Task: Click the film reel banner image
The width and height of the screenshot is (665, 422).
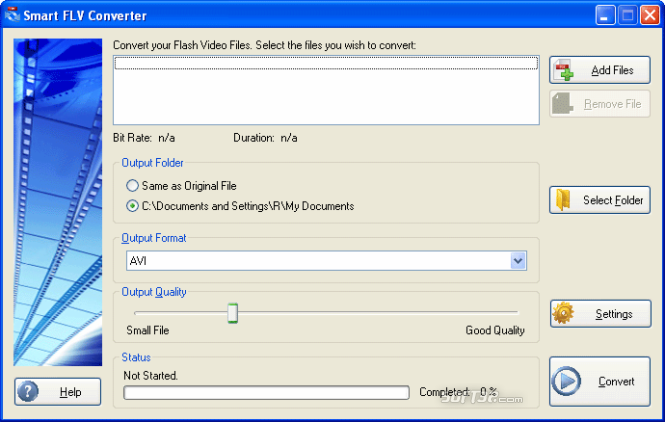Action: coord(58,202)
